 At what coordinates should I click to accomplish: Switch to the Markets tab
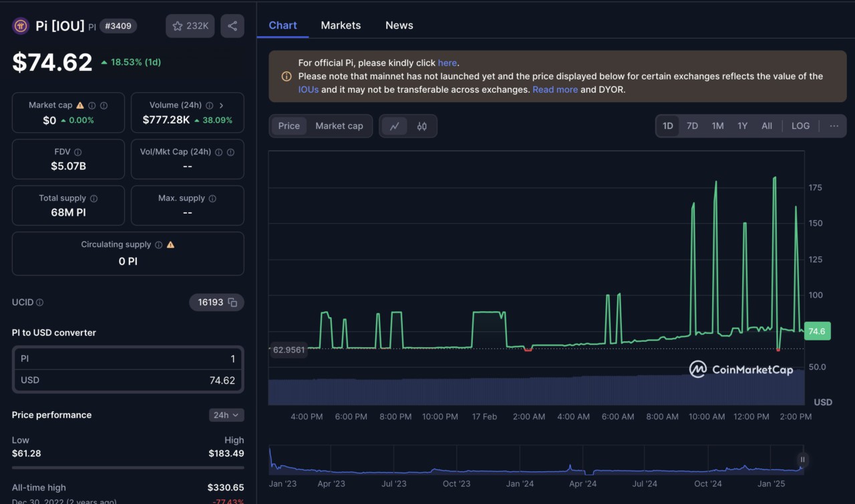point(341,25)
